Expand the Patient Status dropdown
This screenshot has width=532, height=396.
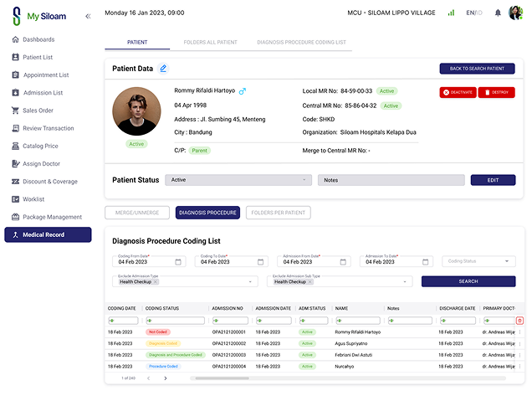coord(305,180)
